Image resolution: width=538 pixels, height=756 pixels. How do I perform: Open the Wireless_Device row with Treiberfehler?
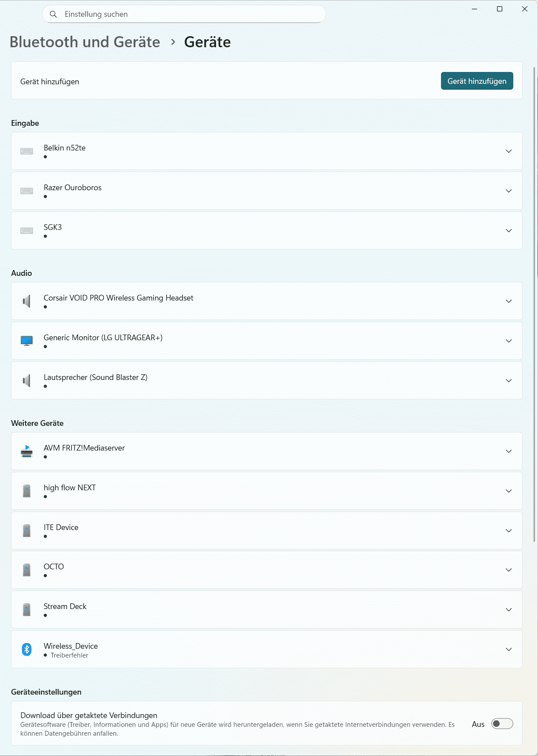pyautogui.click(x=265, y=649)
